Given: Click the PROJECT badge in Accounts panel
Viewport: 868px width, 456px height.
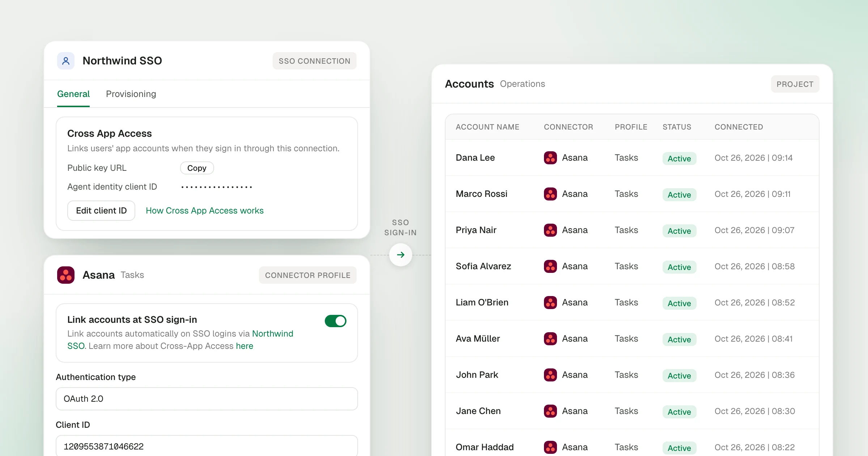Looking at the screenshot, I should [x=795, y=84].
